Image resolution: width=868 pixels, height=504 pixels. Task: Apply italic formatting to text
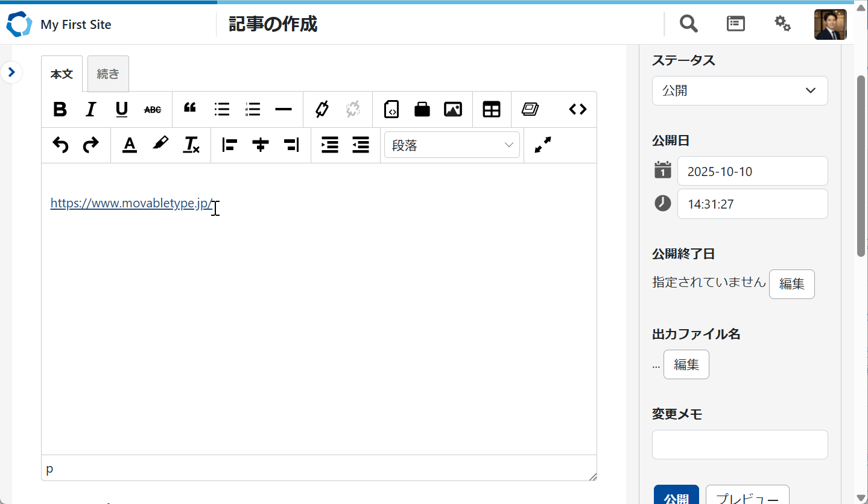click(90, 109)
